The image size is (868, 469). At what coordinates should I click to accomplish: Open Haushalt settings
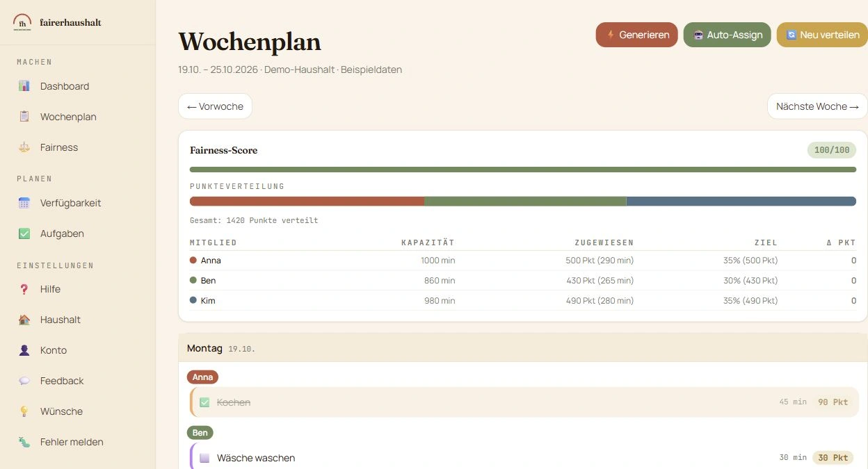tap(77, 320)
